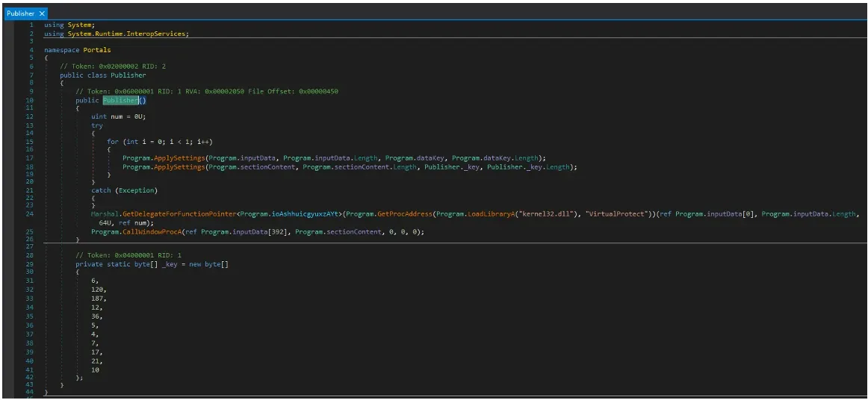Click the RVA 0x00002050 value
The image size is (868, 400).
(225, 91)
